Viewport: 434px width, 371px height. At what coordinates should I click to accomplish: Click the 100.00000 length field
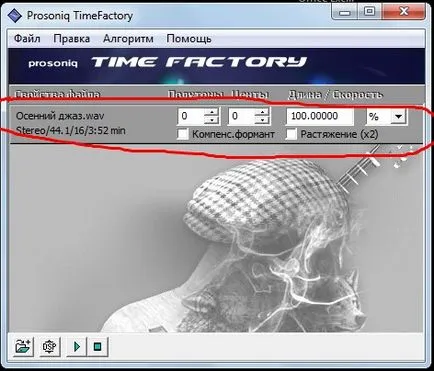tap(320, 116)
